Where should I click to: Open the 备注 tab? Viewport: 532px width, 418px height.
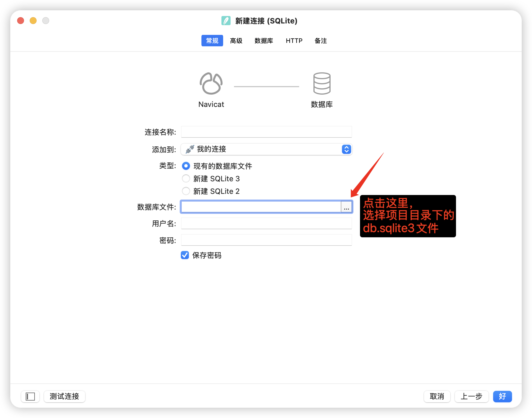[x=321, y=41]
